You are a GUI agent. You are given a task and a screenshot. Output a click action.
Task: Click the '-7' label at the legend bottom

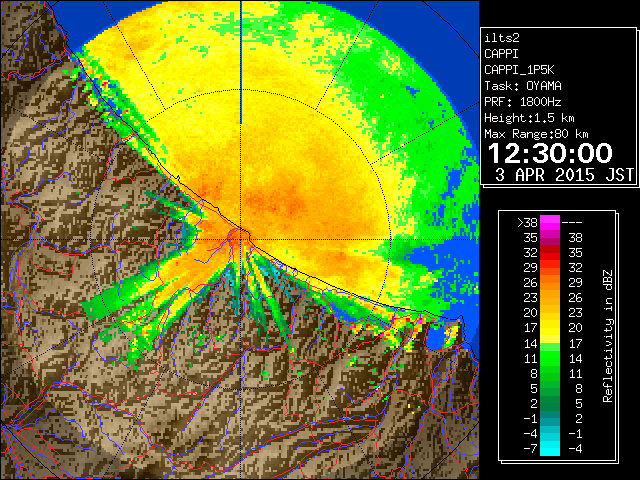(x=530, y=449)
